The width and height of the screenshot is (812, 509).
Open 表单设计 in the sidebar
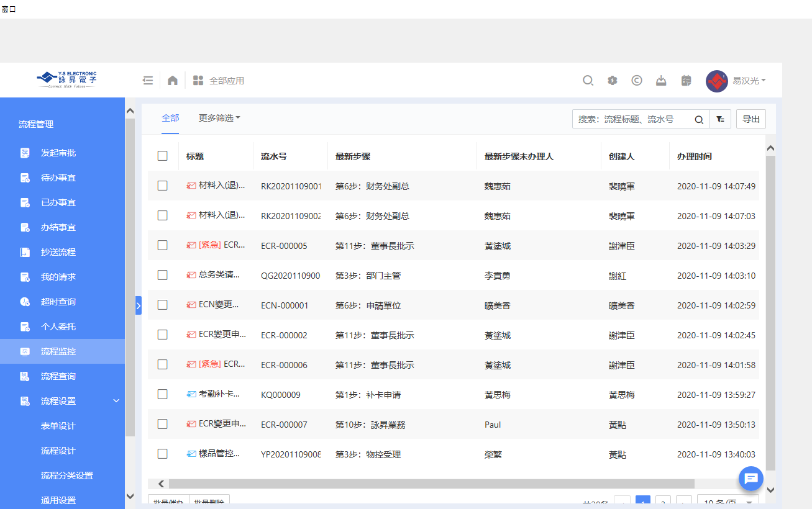click(58, 426)
